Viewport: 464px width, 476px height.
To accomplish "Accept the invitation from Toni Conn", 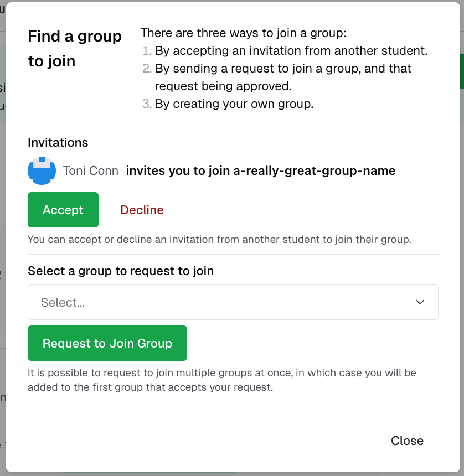I will pos(63,210).
